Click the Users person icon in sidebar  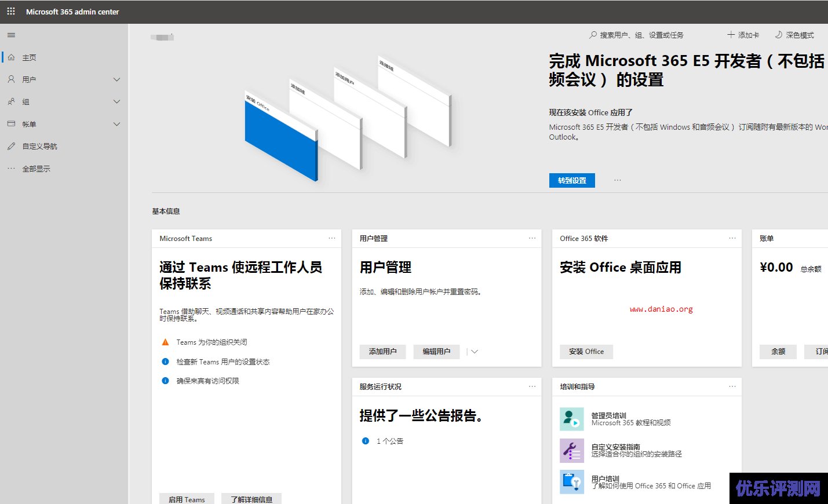point(11,79)
